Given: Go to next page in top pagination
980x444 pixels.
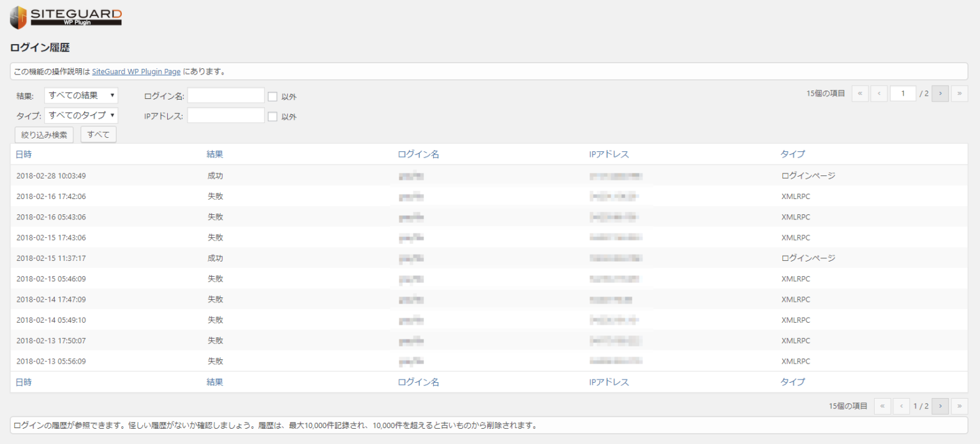Looking at the screenshot, I should [940, 94].
